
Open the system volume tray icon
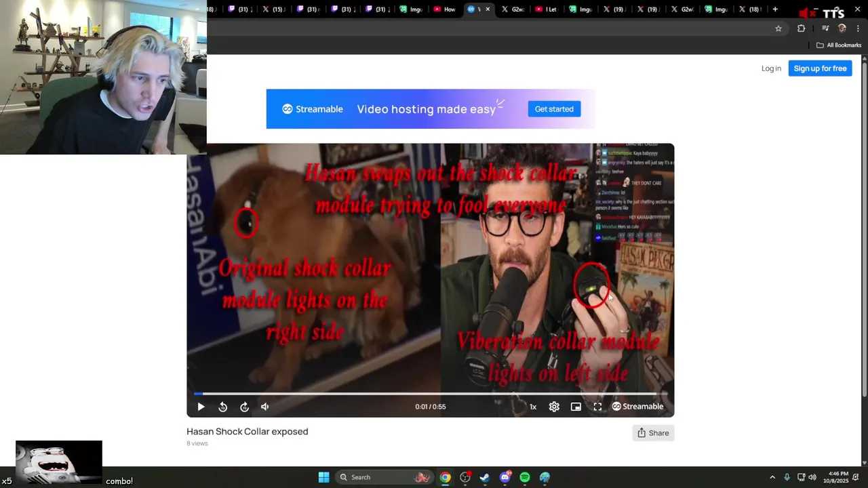pos(812,477)
